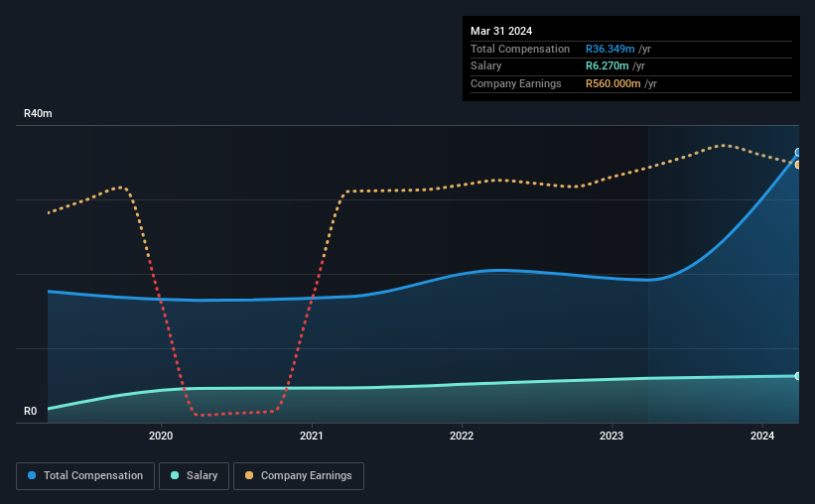
Task: Click the R560.000m company earnings value
Action: click(613, 83)
